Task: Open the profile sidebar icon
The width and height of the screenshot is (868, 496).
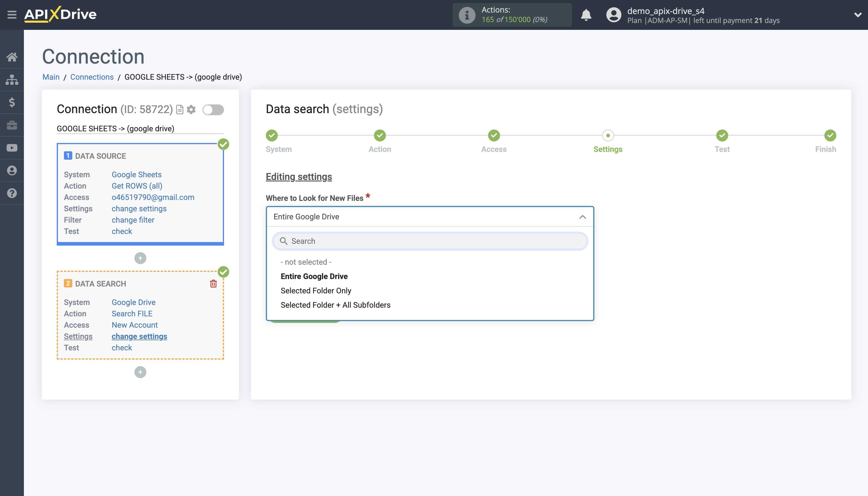Action: (x=12, y=170)
